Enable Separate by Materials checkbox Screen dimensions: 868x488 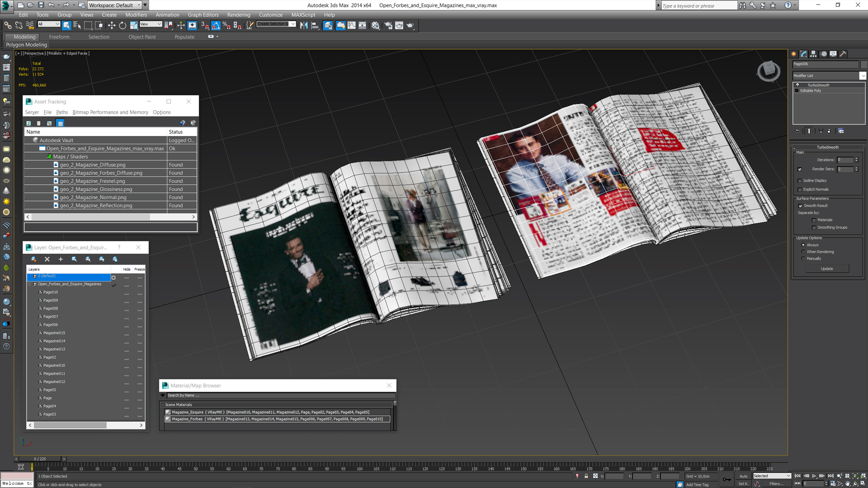814,221
